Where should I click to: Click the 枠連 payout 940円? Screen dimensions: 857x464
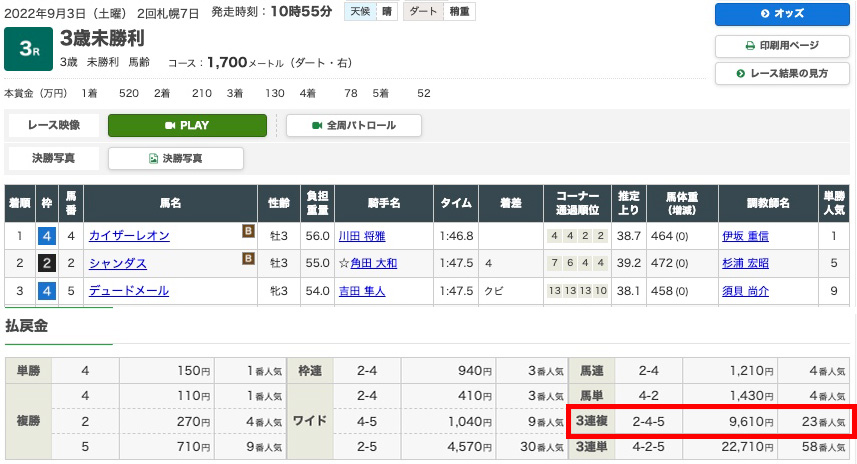[x=476, y=371]
